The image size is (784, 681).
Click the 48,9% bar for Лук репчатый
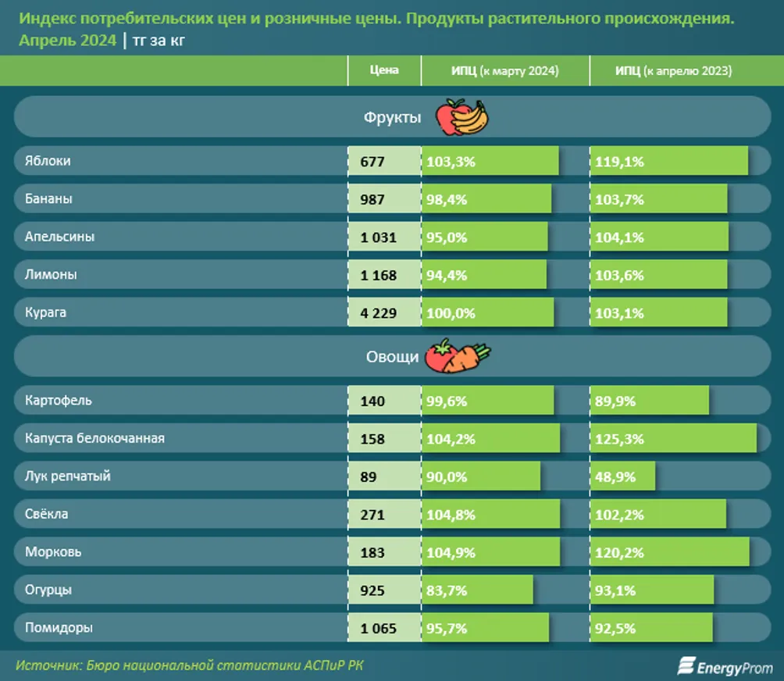click(622, 476)
